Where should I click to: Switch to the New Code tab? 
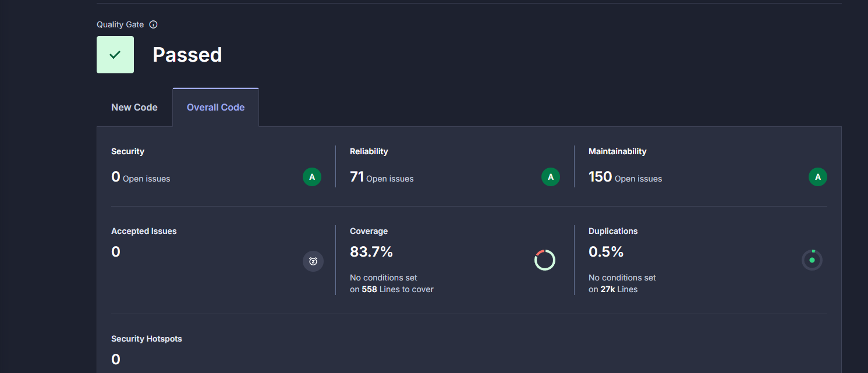point(134,107)
